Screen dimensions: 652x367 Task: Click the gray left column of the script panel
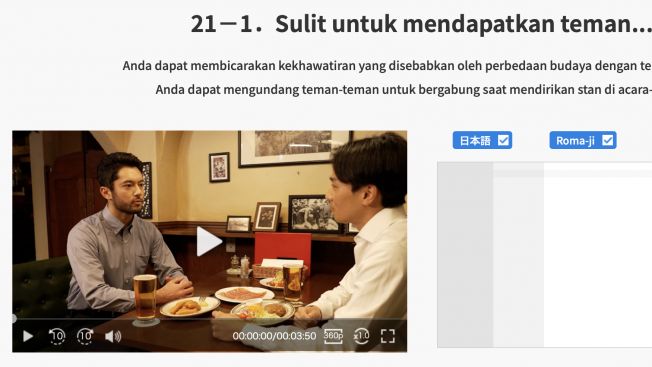click(x=465, y=254)
